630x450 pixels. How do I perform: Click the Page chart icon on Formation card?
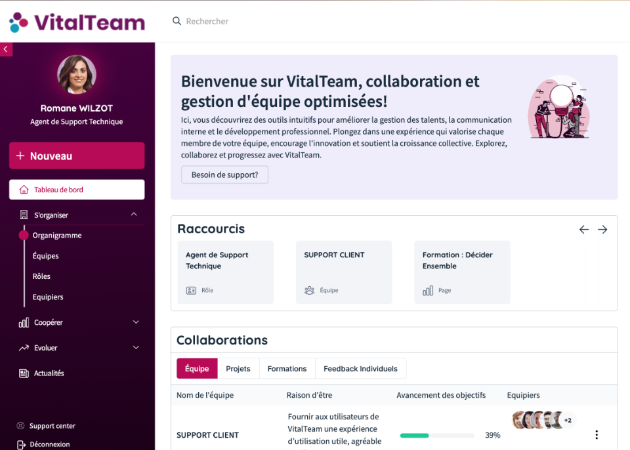[x=428, y=290]
